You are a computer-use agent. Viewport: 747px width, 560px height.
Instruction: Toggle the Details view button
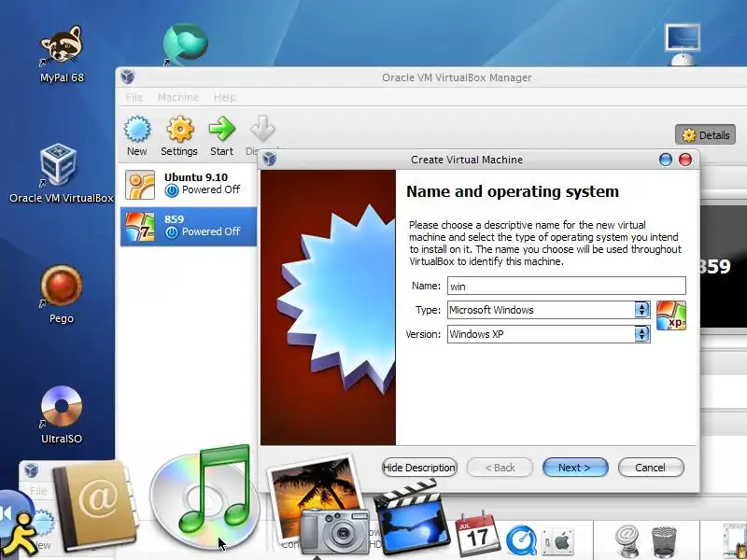click(705, 135)
